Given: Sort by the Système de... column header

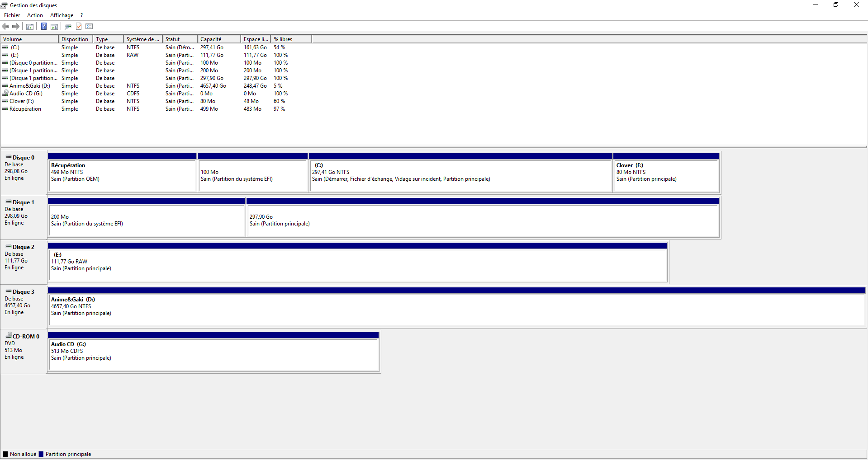Looking at the screenshot, I should pos(143,39).
